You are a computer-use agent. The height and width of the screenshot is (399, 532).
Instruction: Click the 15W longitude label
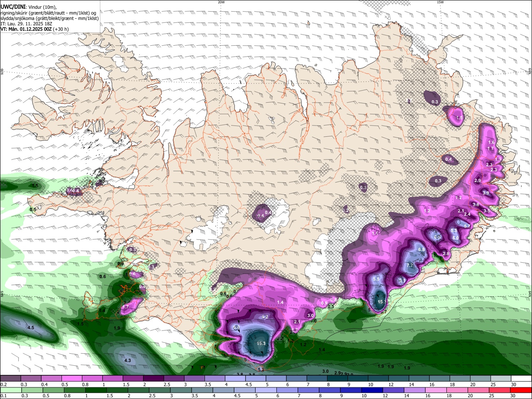pyautogui.click(x=440, y=2)
